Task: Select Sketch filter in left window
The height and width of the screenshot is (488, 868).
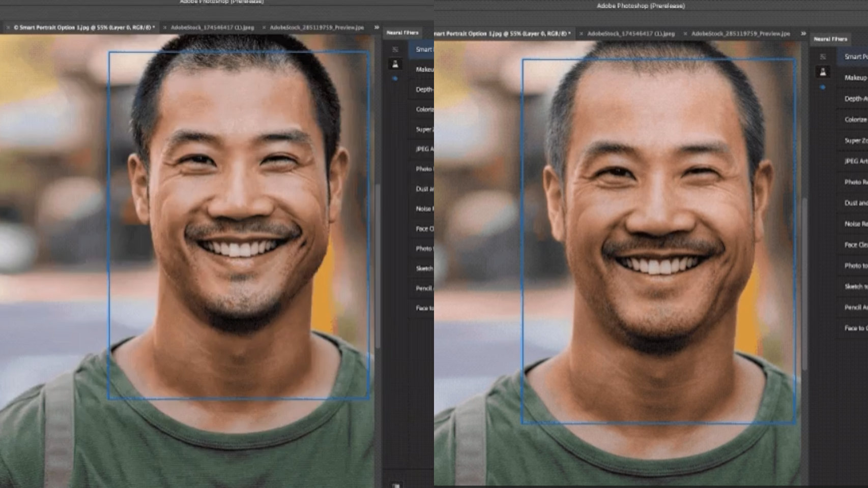Action: [x=424, y=268]
